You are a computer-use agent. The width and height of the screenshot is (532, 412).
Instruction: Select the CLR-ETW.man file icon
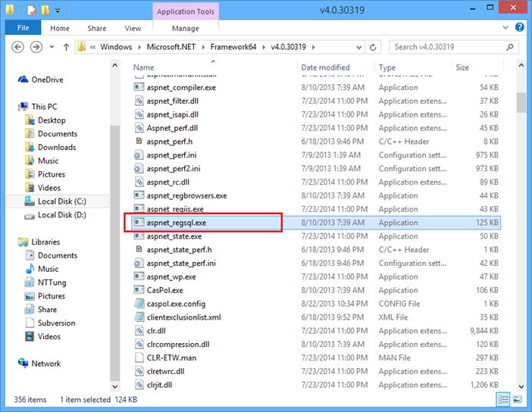[139, 357]
